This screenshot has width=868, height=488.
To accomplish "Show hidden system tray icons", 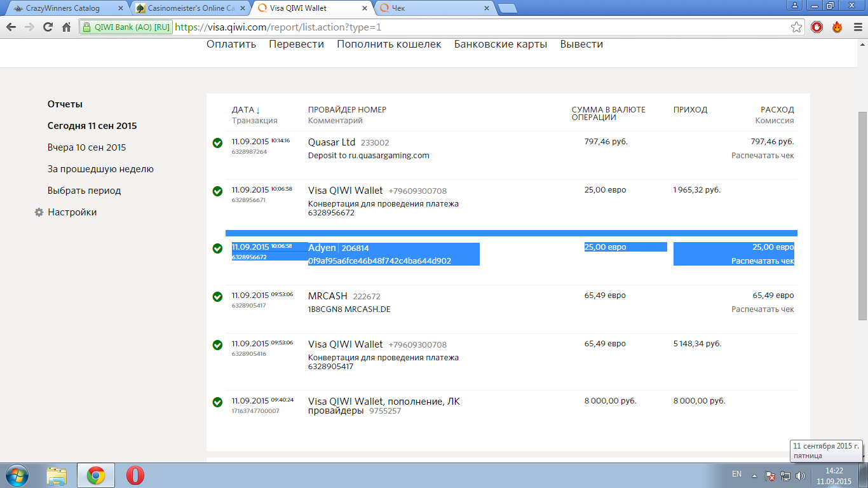I will click(754, 475).
